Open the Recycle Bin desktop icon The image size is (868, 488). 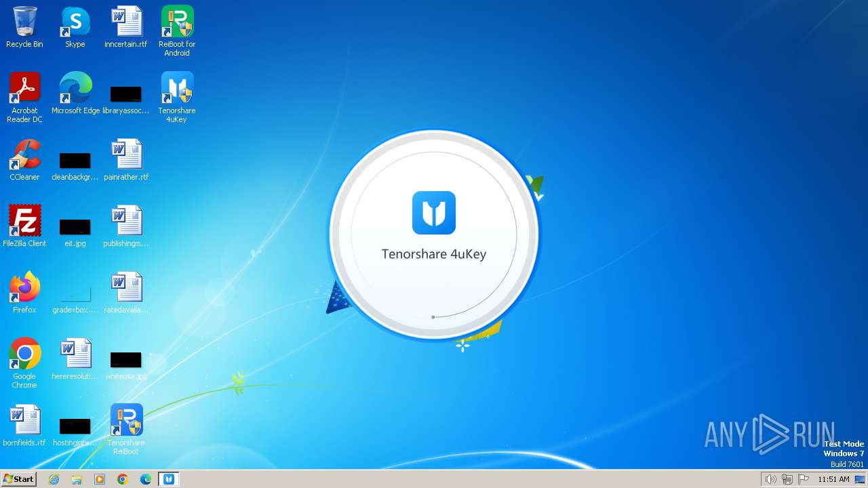pyautogui.click(x=24, y=27)
